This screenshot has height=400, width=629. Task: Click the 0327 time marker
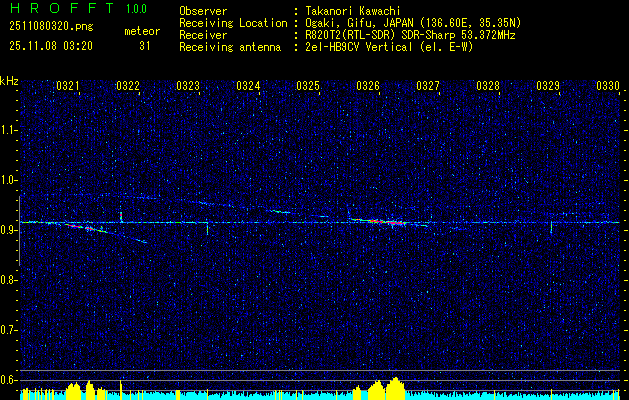click(428, 86)
